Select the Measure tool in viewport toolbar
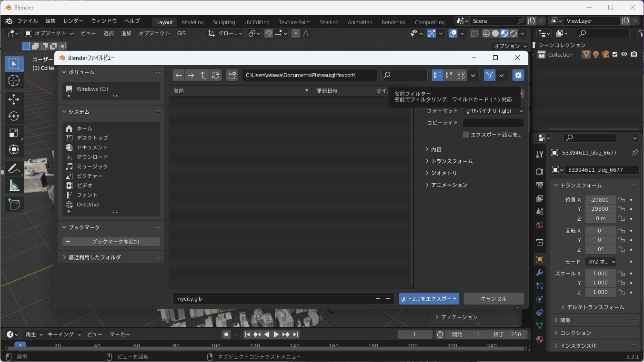This screenshot has height=362, width=644. point(14,186)
